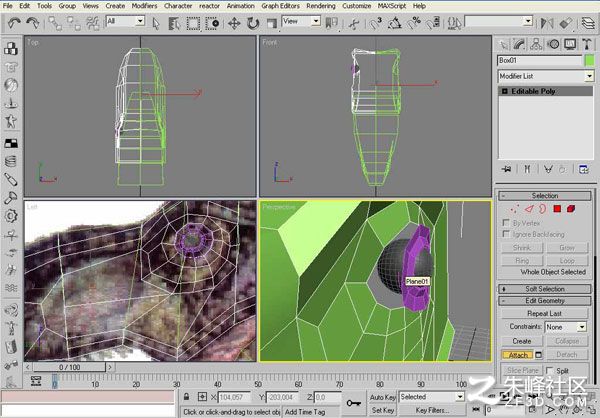Click the Repeat Last button

click(545, 314)
